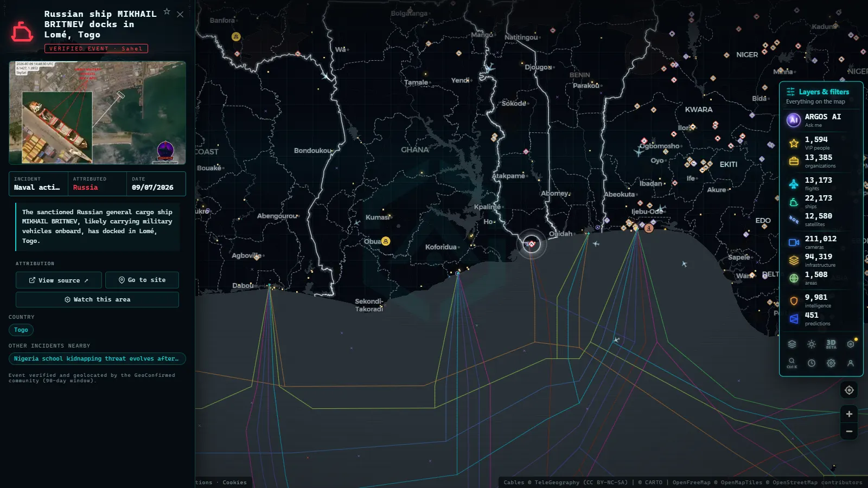
Task: Toggle the predictions layer (451)
Action: [821, 319]
